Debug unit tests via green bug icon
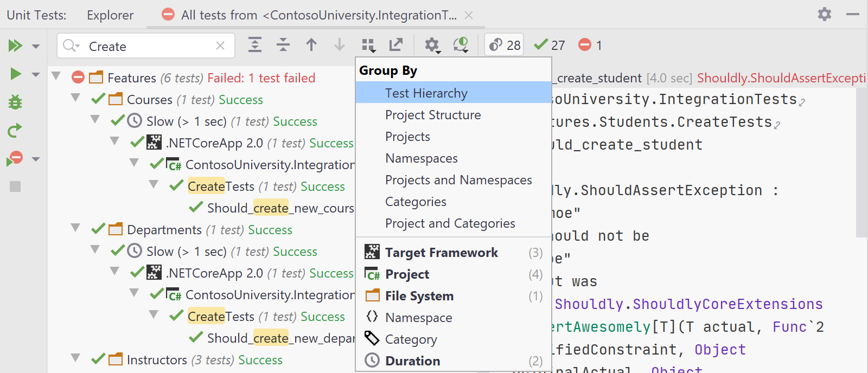This screenshot has height=373, width=868. pyautogui.click(x=15, y=102)
